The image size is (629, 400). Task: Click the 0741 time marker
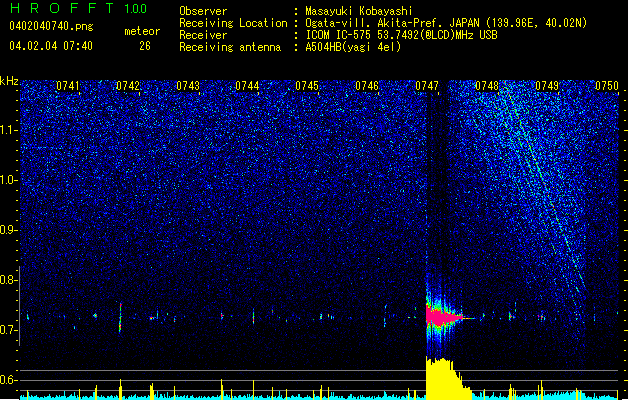click(68, 86)
